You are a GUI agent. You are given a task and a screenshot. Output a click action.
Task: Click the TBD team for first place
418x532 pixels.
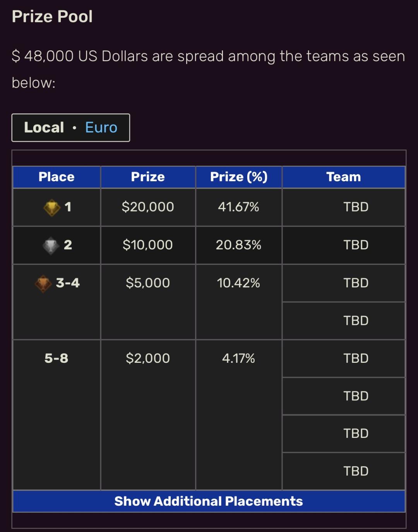point(344,207)
